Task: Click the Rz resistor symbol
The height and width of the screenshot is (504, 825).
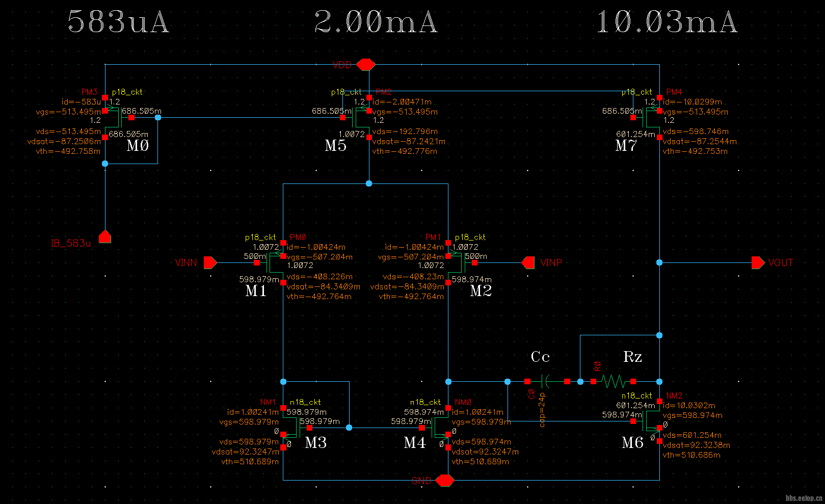Action: pos(613,381)
